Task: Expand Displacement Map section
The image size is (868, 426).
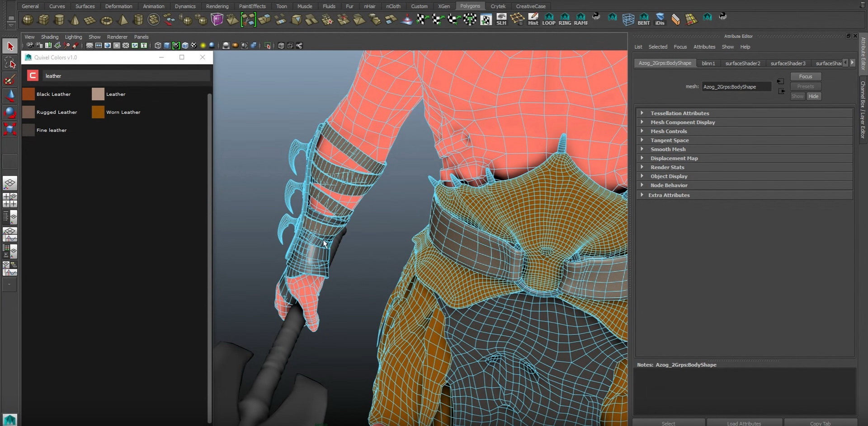Action: click(744, 158)
